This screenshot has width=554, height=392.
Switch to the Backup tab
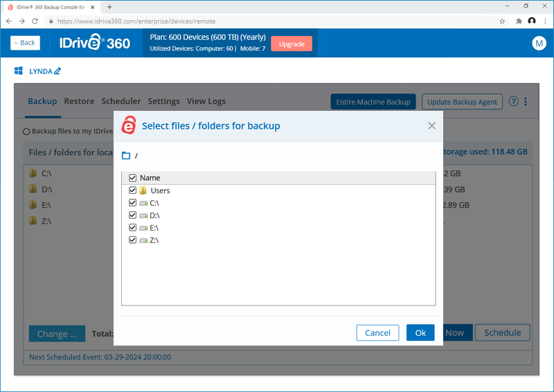42,101
